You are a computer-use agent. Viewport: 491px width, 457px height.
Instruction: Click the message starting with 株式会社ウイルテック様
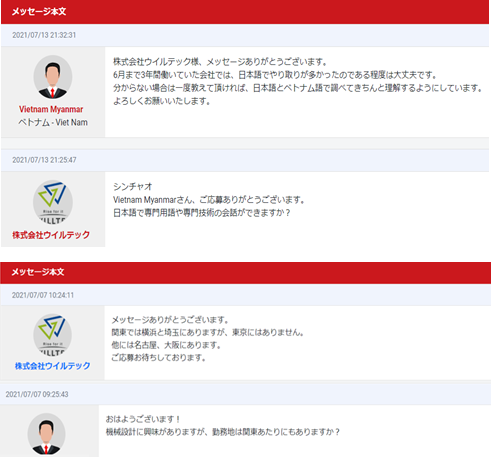(x=298, y=81)
